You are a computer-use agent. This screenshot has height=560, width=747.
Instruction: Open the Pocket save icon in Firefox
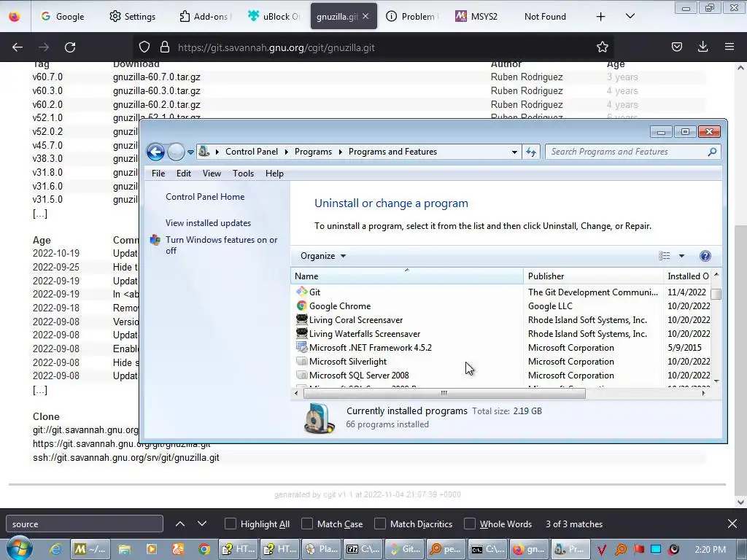click(x=676, y=47)
